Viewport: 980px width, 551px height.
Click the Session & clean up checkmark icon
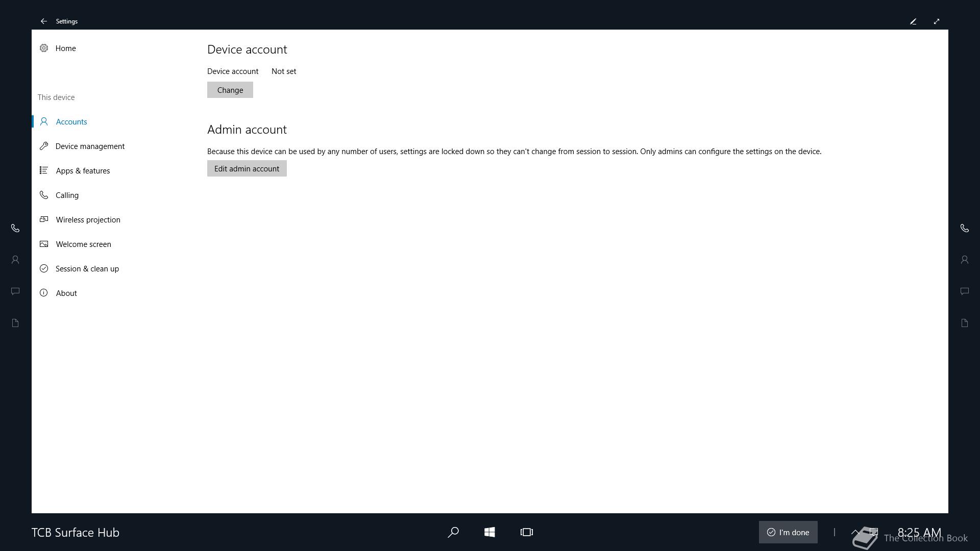coord(44,268)
